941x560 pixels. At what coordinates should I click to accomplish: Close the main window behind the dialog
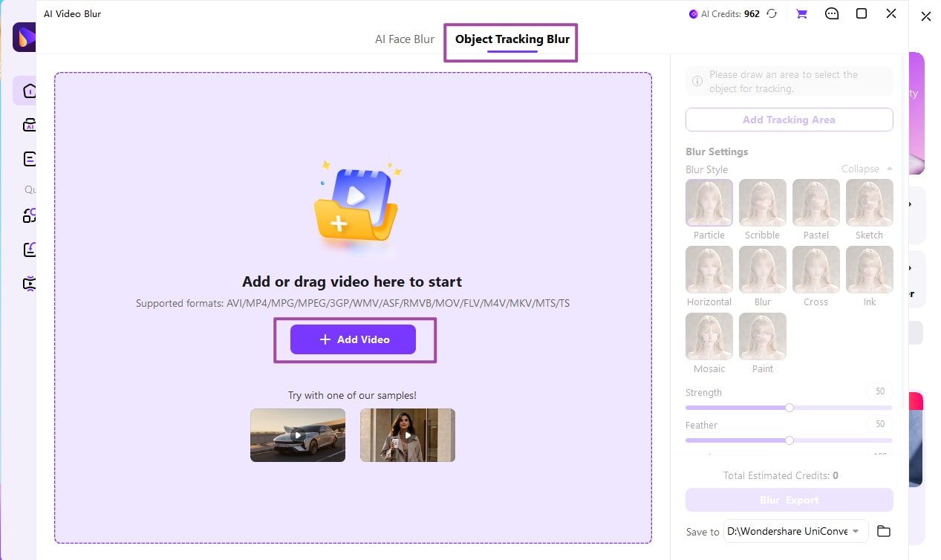(926, 16)
